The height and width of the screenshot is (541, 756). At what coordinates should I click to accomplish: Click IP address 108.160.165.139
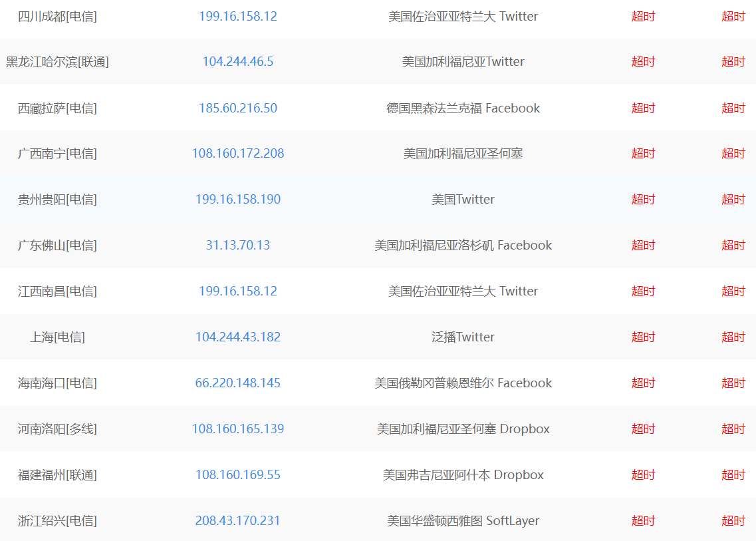[237, 429]
